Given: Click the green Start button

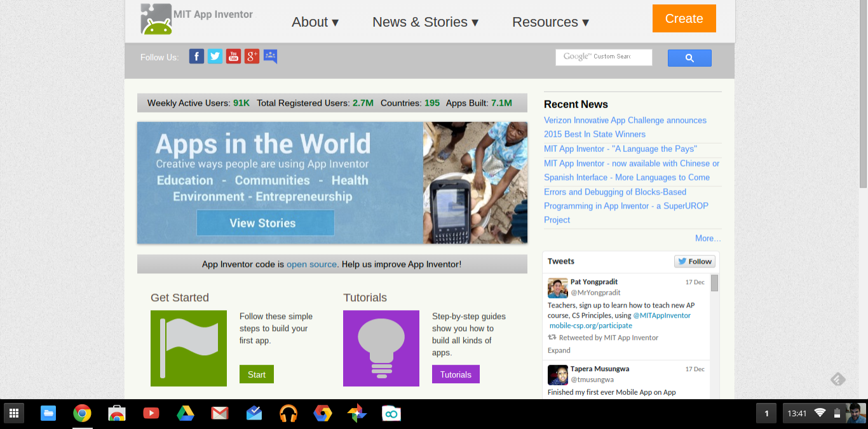Looking at the screenshot, I should 257,374.
